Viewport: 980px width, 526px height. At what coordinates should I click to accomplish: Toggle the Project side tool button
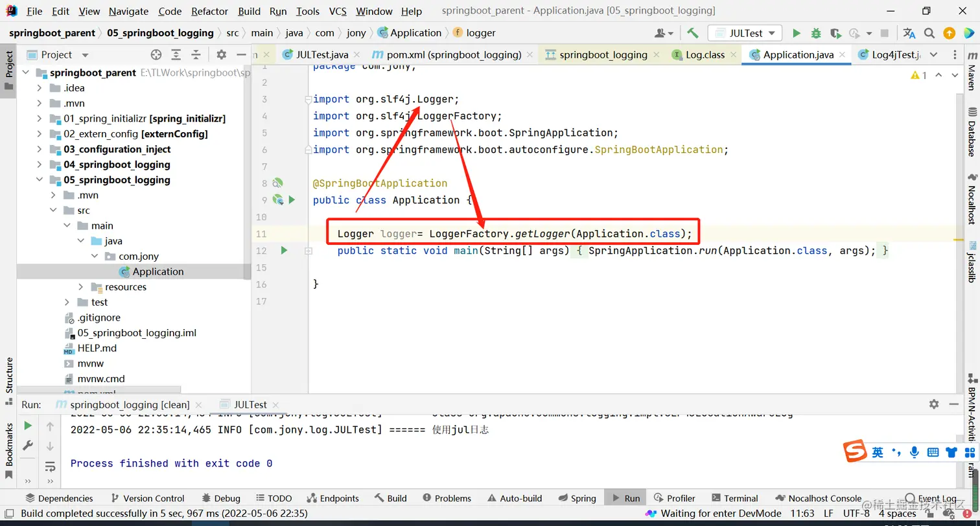(9, 70)
